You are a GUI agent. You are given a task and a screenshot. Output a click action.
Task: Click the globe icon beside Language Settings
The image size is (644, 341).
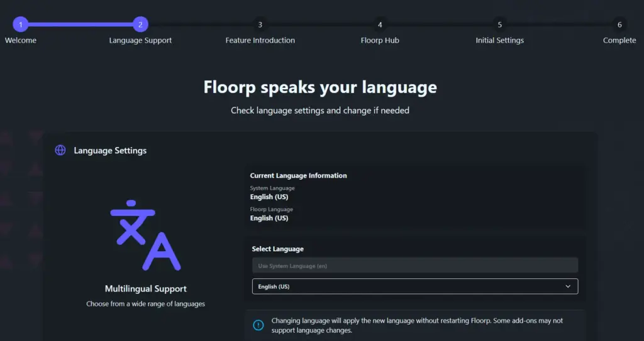[60, 150]
